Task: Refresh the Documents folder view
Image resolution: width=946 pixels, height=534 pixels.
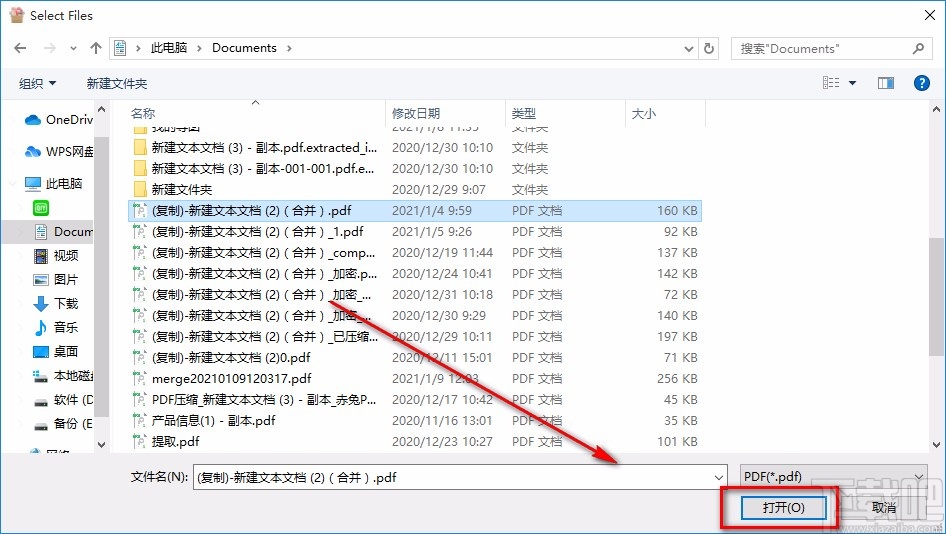Action: (709, 49)
